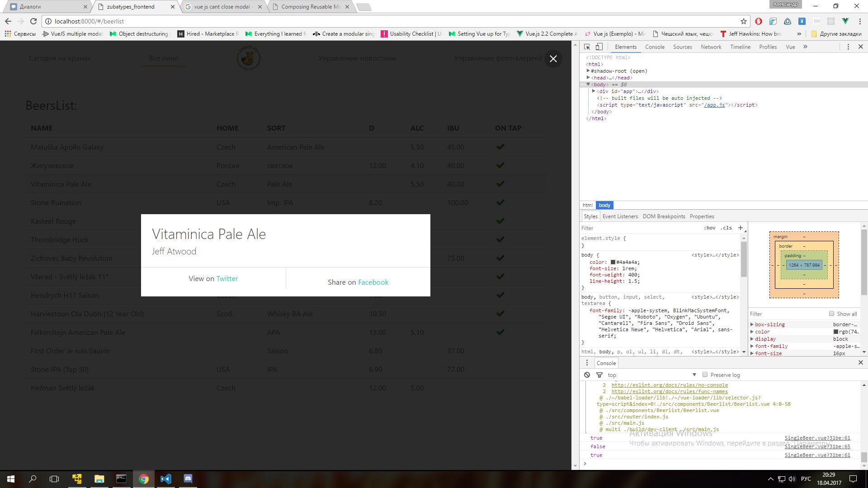Open the Сервисы apps bookmark

coord(20,34)
